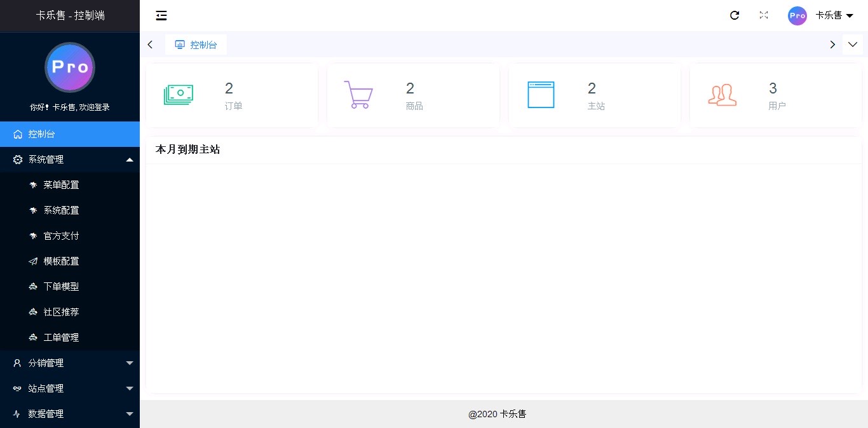Viewport: 868px width, 428px height.
Task: Click the down chevron at tab bar right
Action: [x=853, y=45]
